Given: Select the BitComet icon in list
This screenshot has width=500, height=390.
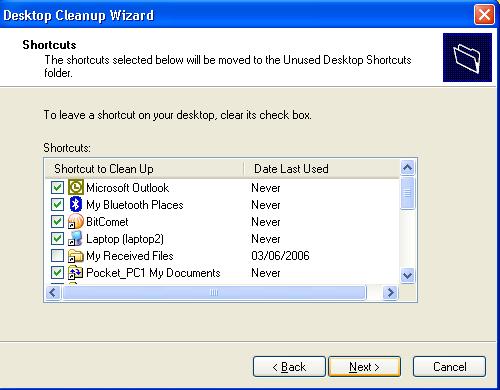Looking at the screenshot, I should [76, 221].
